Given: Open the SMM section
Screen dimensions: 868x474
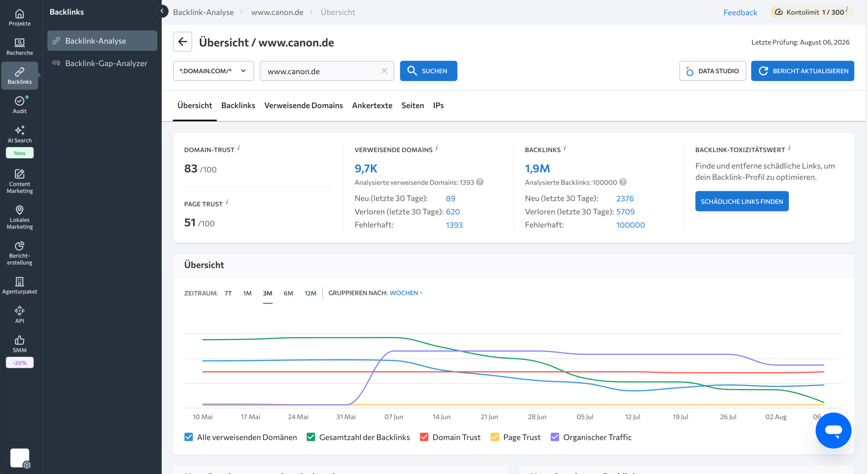Looking at the screenshot, I should (x=20, y=344).
